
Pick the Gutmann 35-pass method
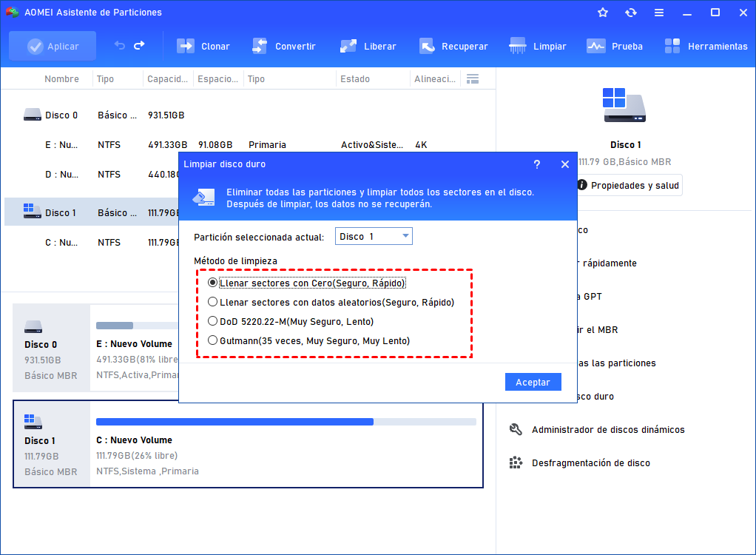pyautogui.click(x=213, y=340)
